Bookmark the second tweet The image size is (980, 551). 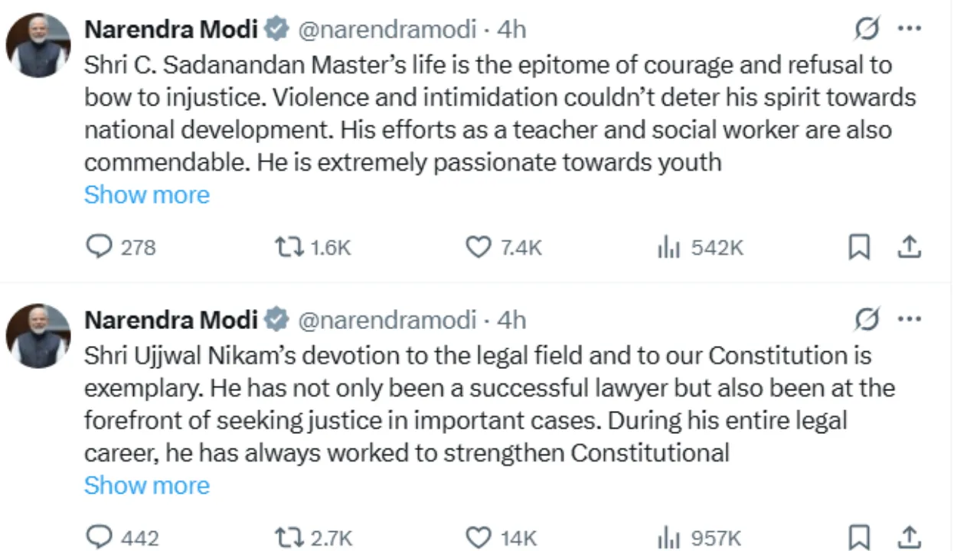click(859, 537)
